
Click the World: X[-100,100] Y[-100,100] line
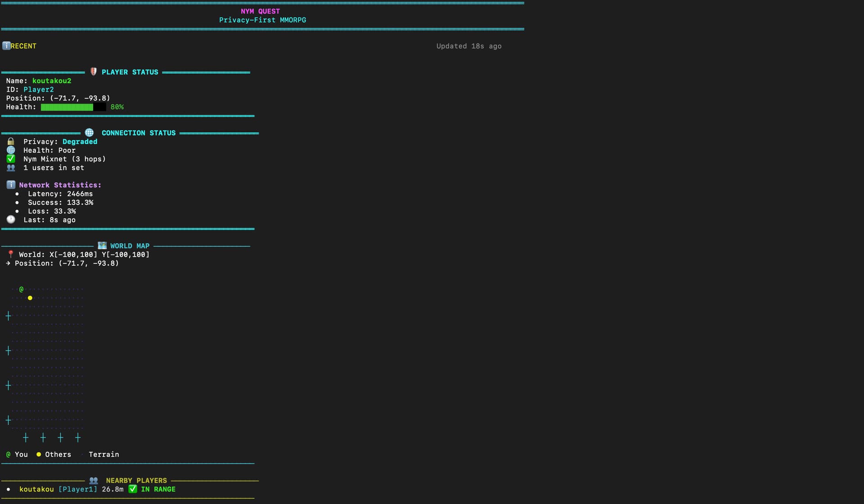[x=84, y=254]
